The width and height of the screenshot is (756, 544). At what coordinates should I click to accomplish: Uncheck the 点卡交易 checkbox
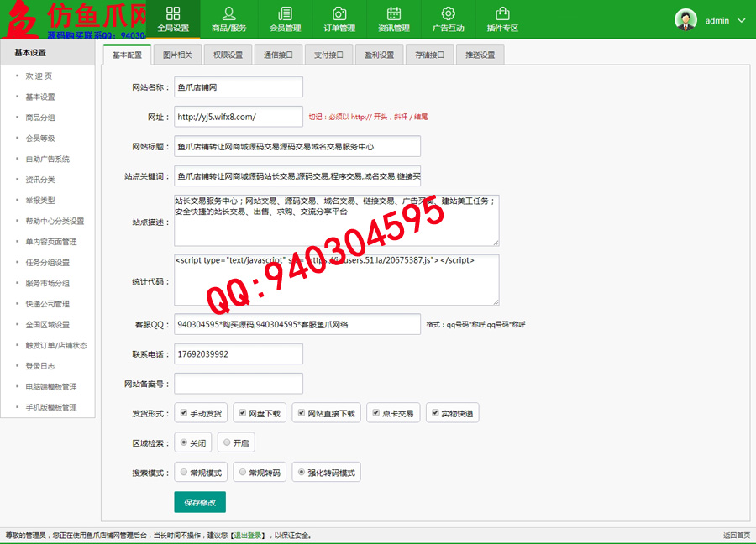[376, 413]
